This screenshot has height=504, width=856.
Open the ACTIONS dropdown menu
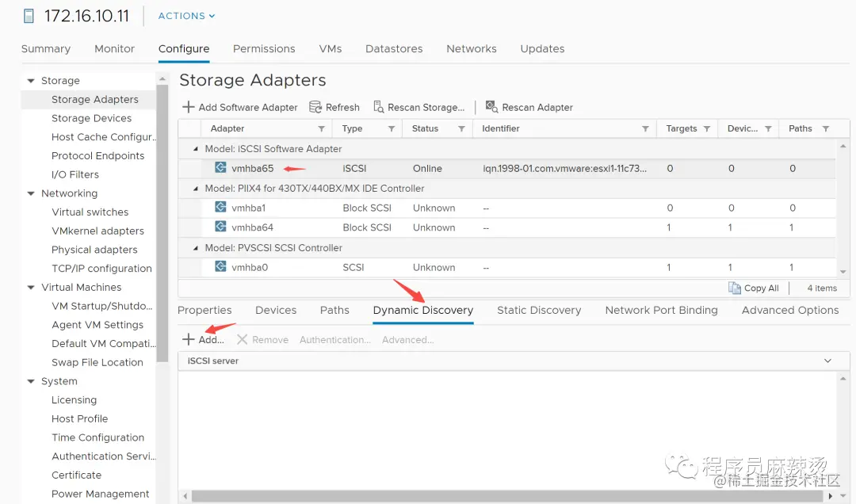(186, 16)
